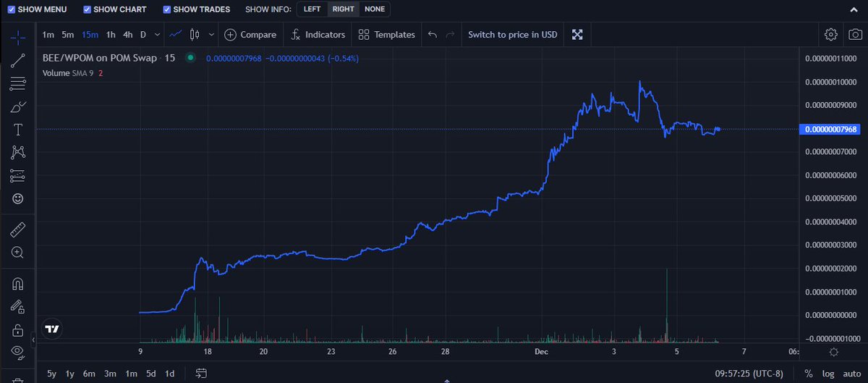The width and height of the screenshot is (868, 383).
Task: Open the Templates dropdown
Action: click(386, 34)
